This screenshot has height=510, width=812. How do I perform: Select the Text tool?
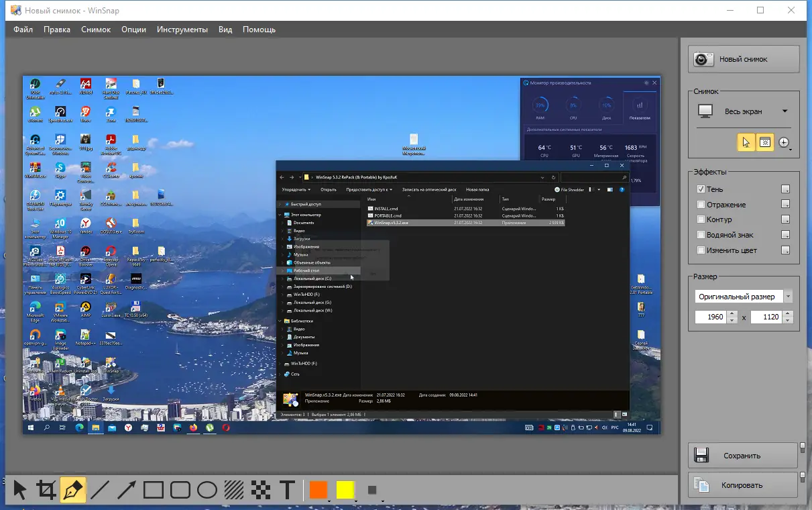(x=287, y=490)
